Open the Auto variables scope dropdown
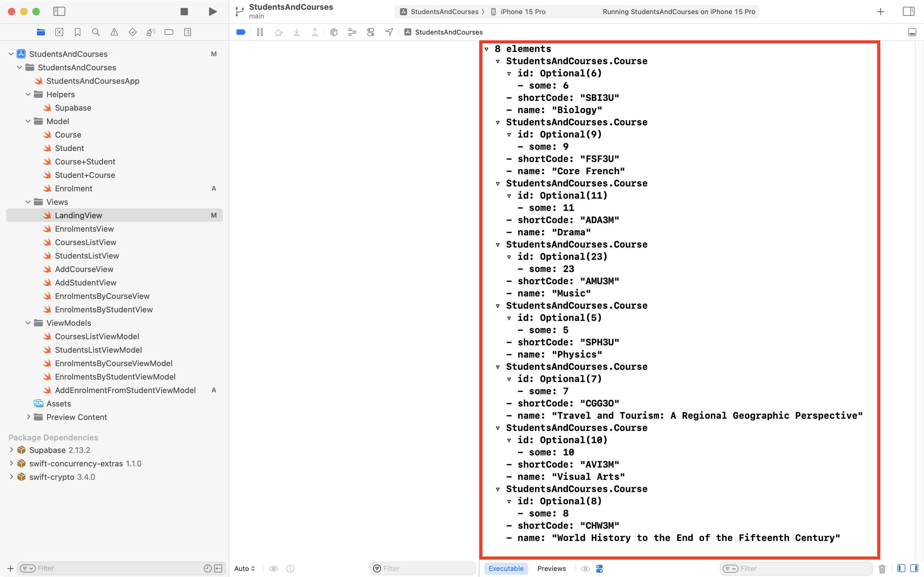This screenshot has width=924, height=577. coord(244,568)
